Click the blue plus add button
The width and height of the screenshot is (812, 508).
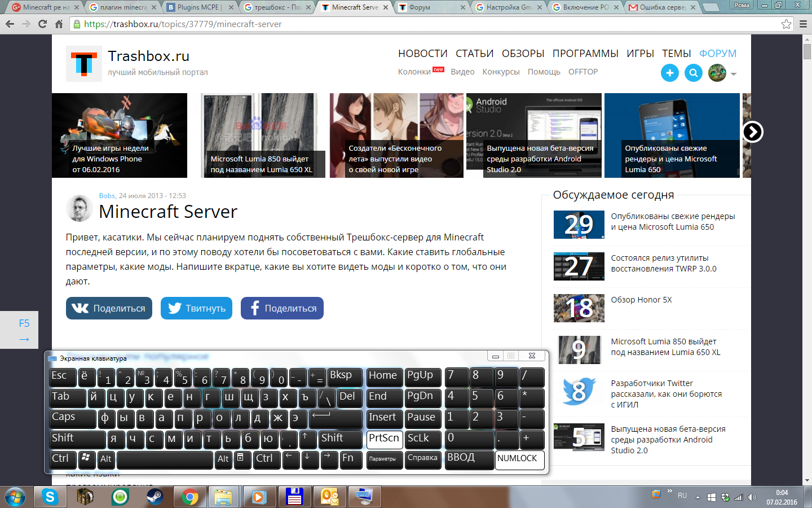[x=670, y=73]
